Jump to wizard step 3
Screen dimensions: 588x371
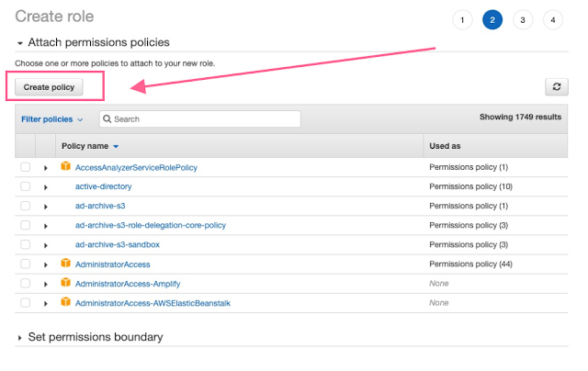pyautogui.click(x=523, y=19)
